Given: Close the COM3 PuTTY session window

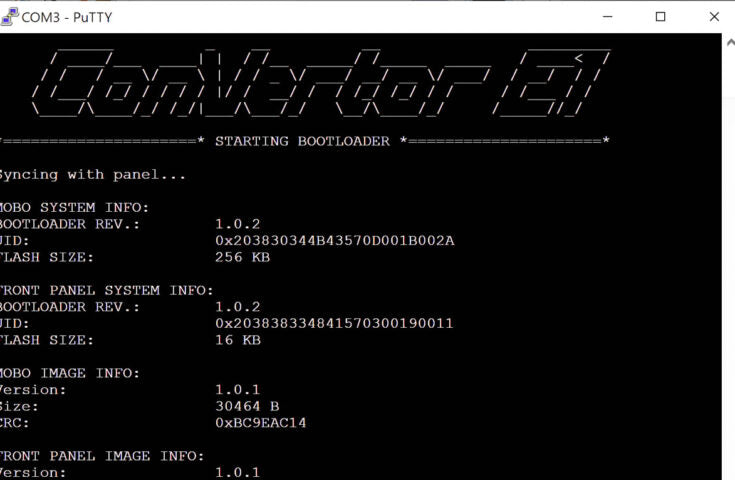Looking at the screenshot, I should coord(713,16).
